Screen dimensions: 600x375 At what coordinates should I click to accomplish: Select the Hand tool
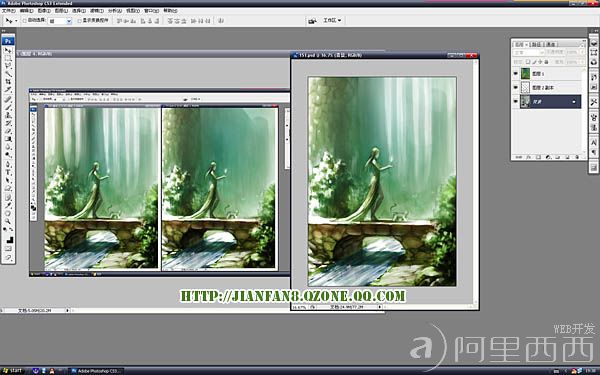(x=8, y=213)
